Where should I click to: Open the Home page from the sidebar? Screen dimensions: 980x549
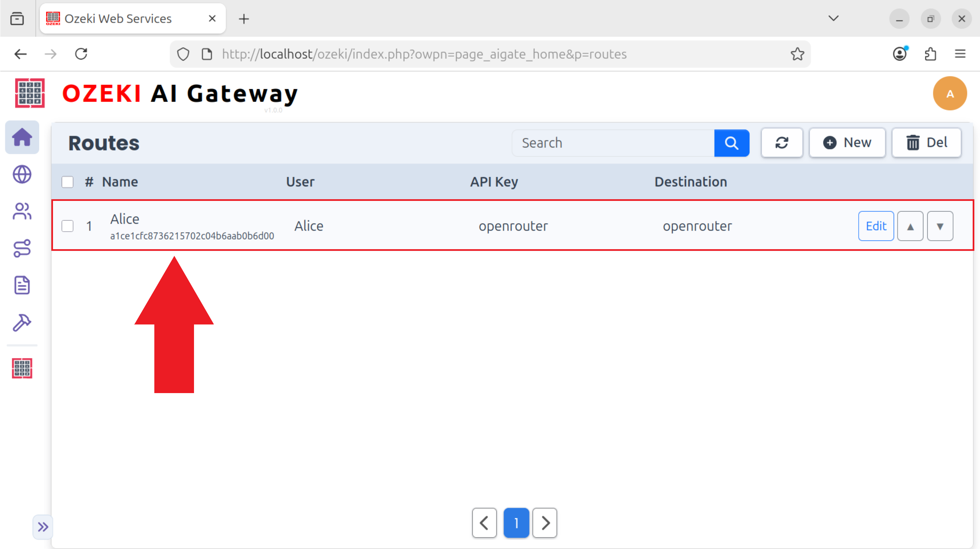point(22,137)
